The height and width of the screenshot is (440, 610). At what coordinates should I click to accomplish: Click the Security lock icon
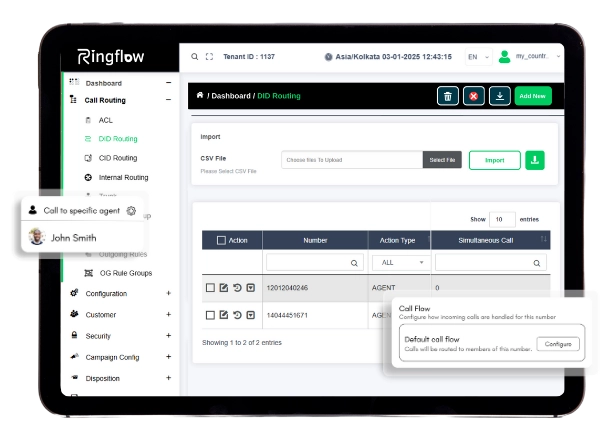coord(74,335)
